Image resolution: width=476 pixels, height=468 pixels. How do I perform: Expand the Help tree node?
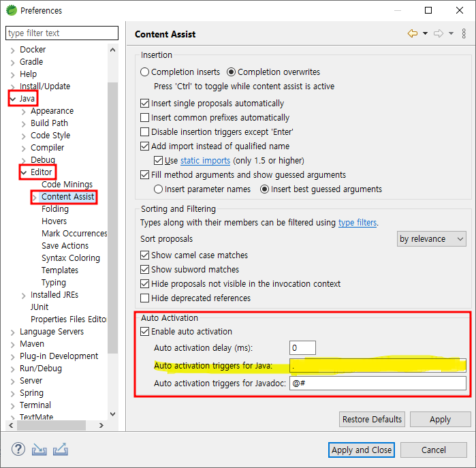12,75
